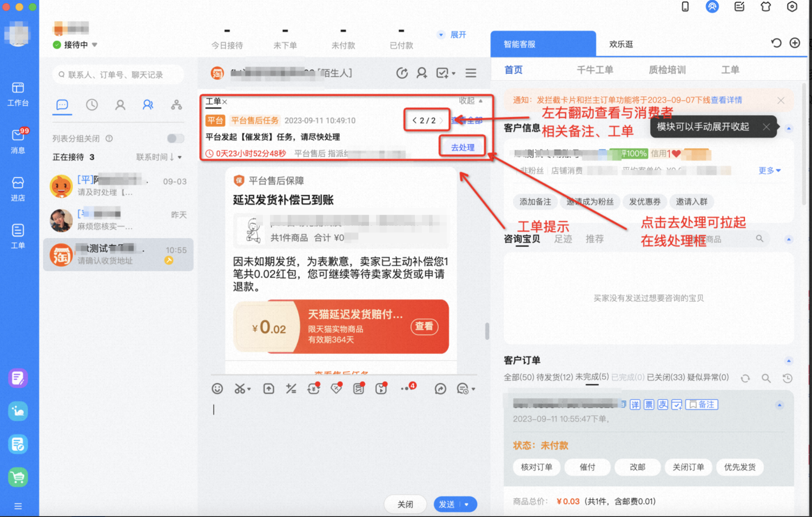Select the 未完成(5) orders tab
Viewport: 812px width, 517px height.
click(592, 377)
